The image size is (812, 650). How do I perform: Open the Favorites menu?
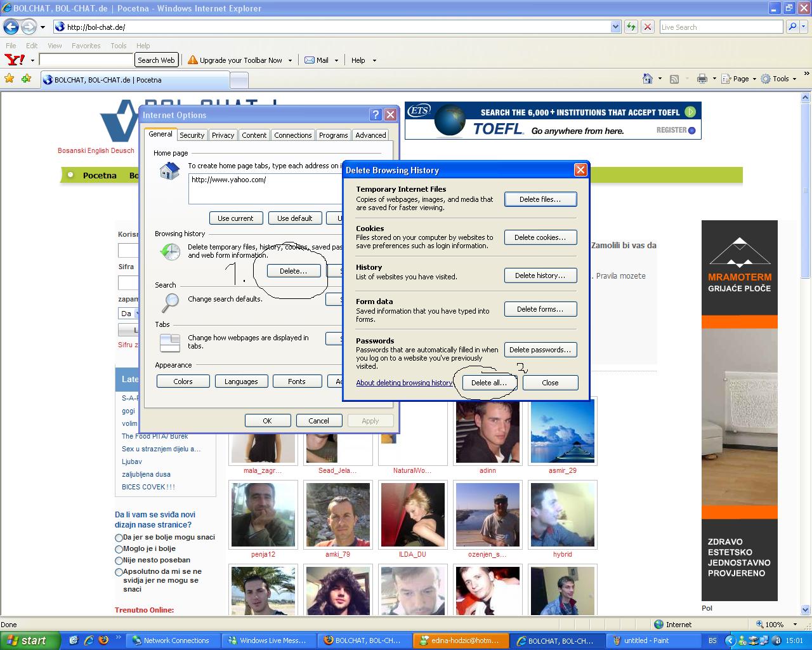(x=86, y=46)
